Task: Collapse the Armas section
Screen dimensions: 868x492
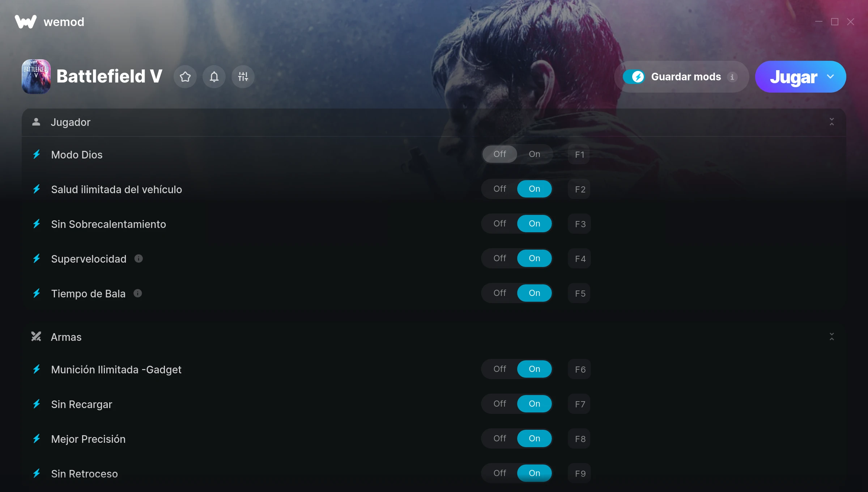Action: click(x=832, y=337)
